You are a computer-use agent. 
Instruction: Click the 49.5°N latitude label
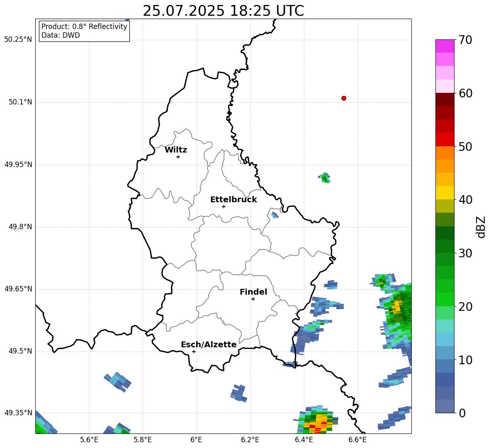tap(20, 351)
